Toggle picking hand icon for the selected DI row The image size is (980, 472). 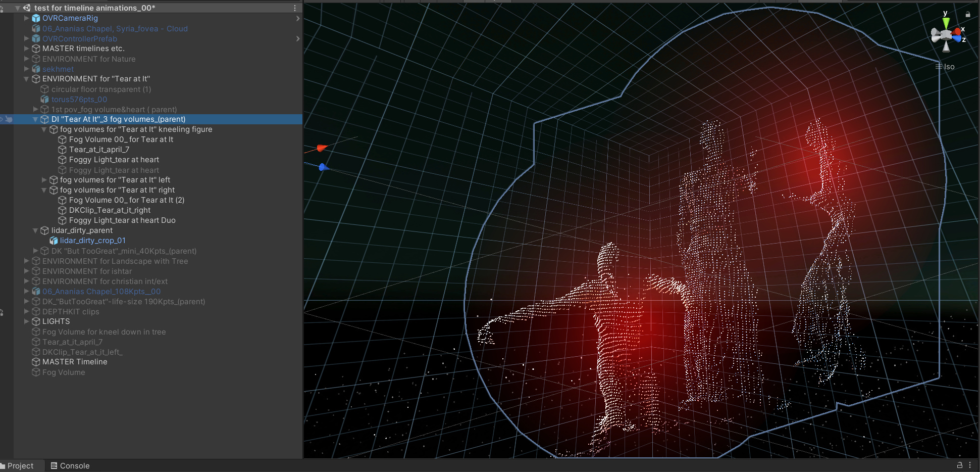[x=9, y=119]
